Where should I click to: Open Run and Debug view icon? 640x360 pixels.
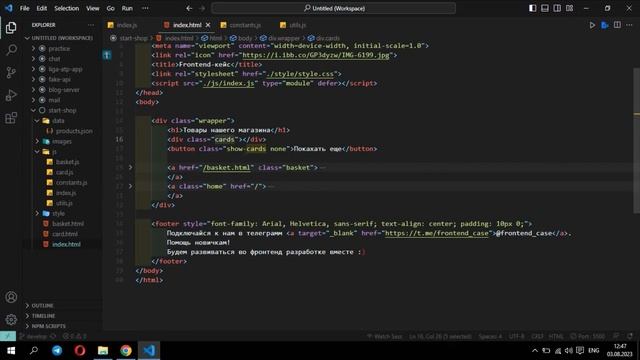point(11,95)
